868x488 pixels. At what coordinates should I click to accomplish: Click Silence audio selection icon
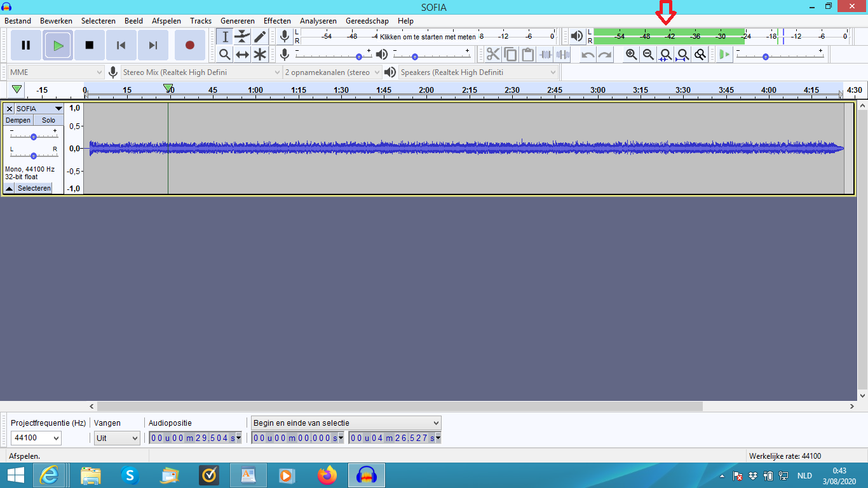[562, 55]
